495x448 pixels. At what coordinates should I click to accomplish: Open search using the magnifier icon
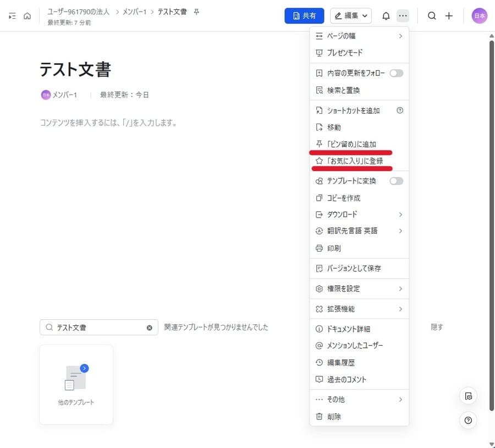(432, 15)
